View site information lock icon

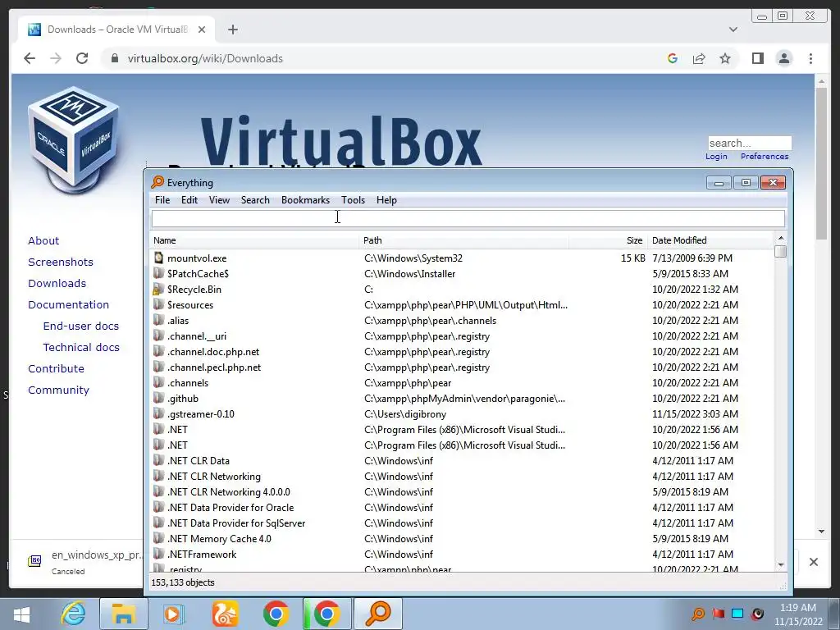point(114,58)
